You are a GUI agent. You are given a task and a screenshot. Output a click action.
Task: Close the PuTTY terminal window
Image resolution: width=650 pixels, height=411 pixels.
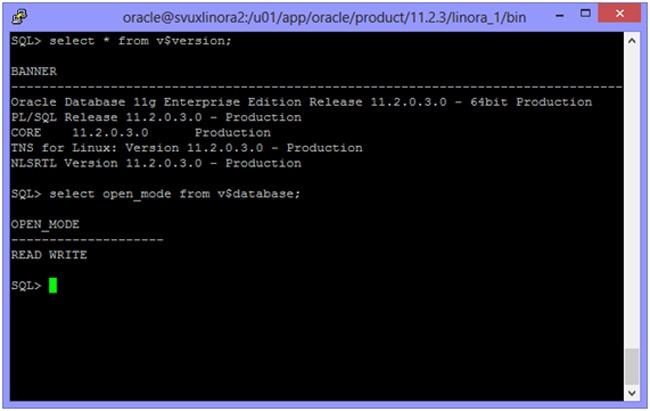pos(622,15)
